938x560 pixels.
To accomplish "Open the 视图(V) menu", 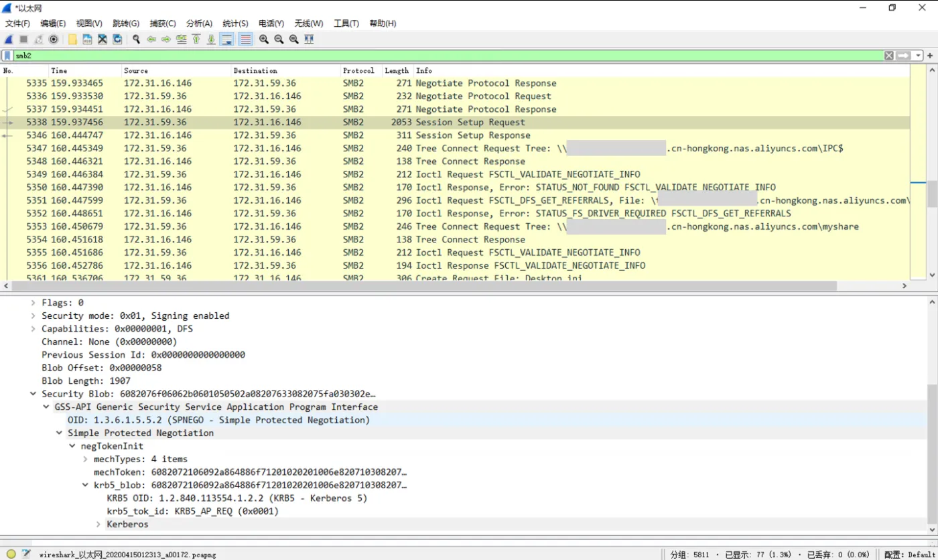I will 89,23.
